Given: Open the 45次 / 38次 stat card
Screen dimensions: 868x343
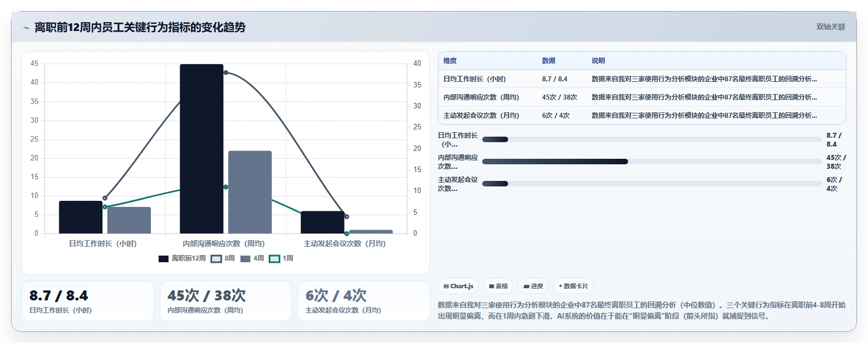Looking at the screenshot, I should (x=226, y=301).
